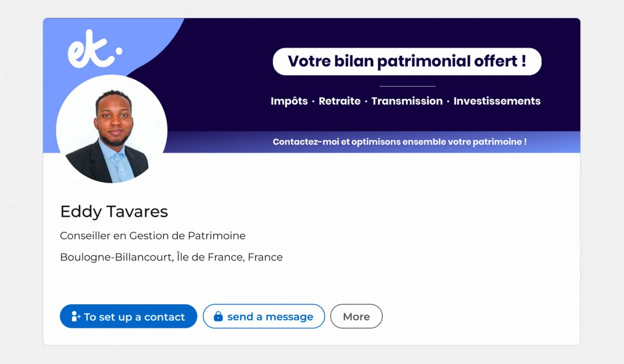
Task: Click the lock icon beside "send a message"
Action: (218, 316)
